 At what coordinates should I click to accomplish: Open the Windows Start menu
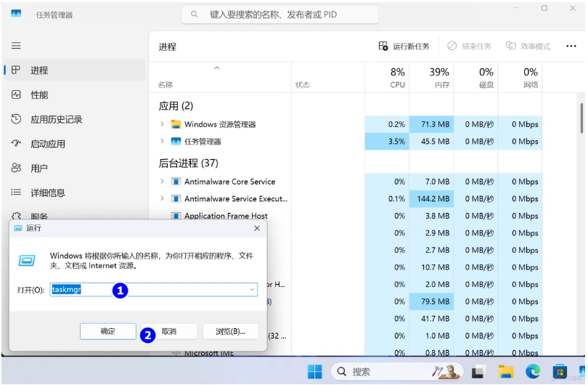314,371
